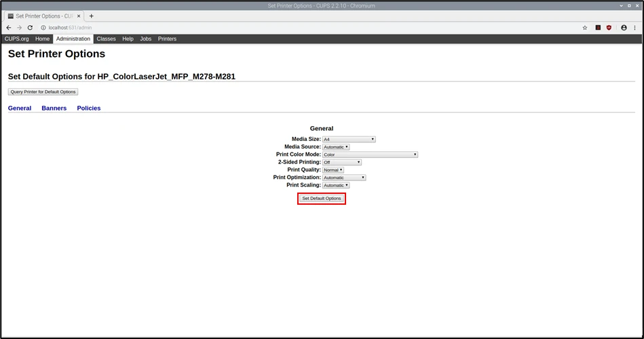The width and height of the screenshot is (644, 339).
Task: Close the Set Printer Options tab
Action: (79, 16)
